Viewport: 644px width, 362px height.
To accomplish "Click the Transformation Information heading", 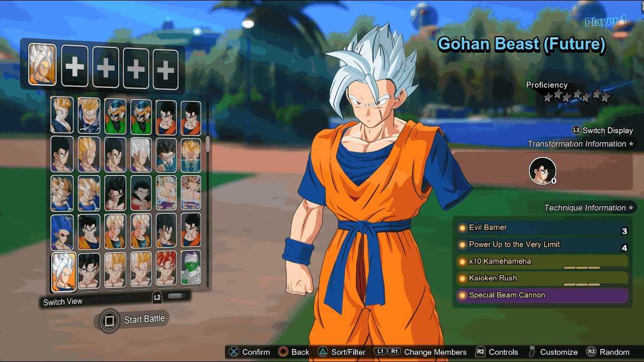I will pos(577,144).
